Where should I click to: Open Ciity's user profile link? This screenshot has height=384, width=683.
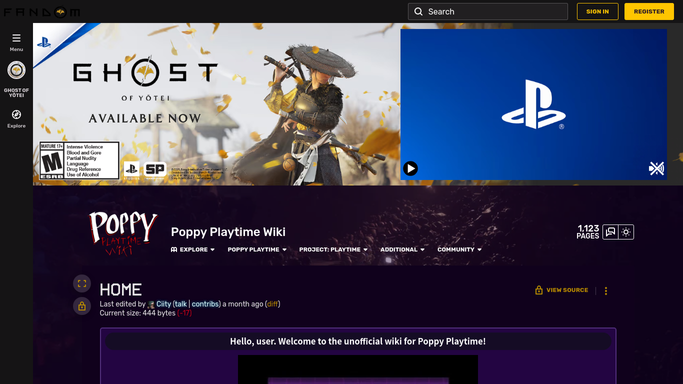[x=163, y=304]
